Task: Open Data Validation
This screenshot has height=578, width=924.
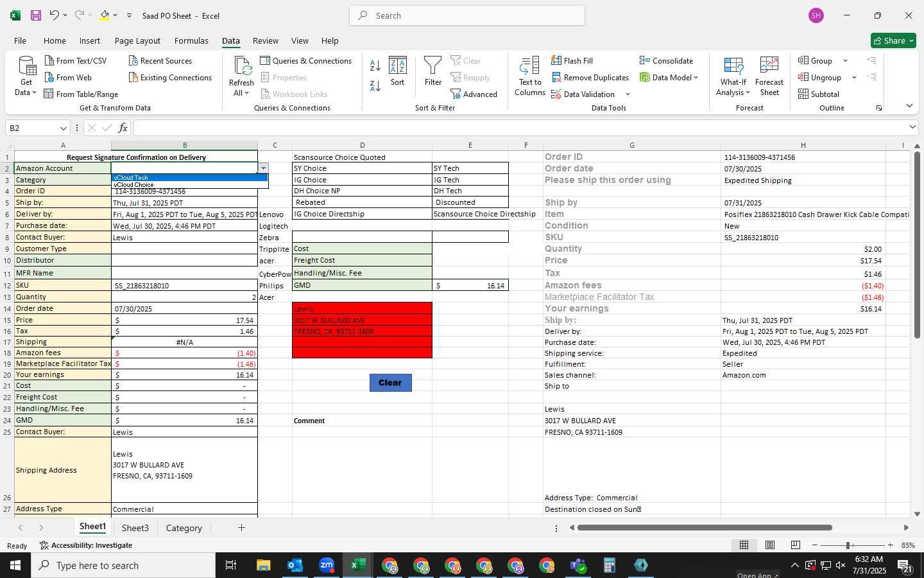Action: coord(583,94)
